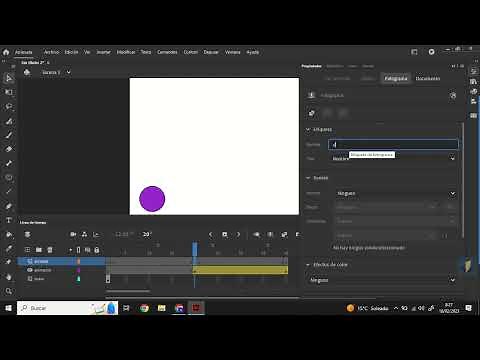Open the Ver menu
The image size is (480, 360).
click(87, 52)
